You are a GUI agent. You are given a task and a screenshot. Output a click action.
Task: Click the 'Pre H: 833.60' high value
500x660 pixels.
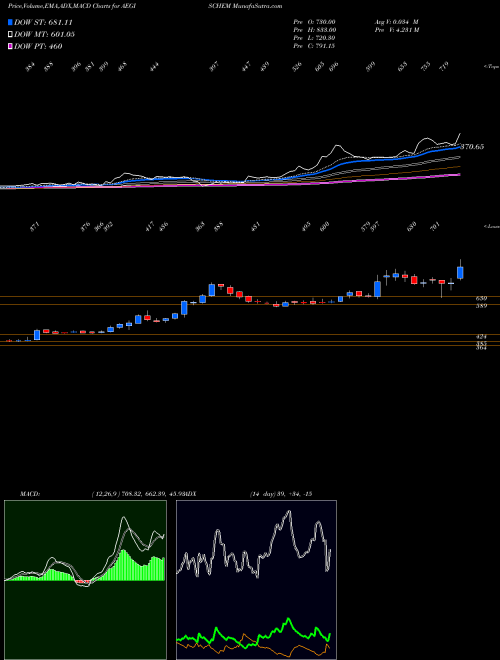click(x=314, y=30)
